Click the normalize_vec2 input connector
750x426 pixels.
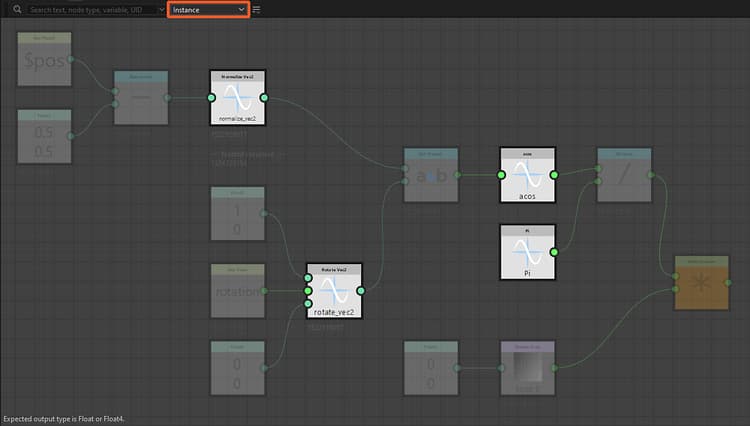click(x=211, y=98)
